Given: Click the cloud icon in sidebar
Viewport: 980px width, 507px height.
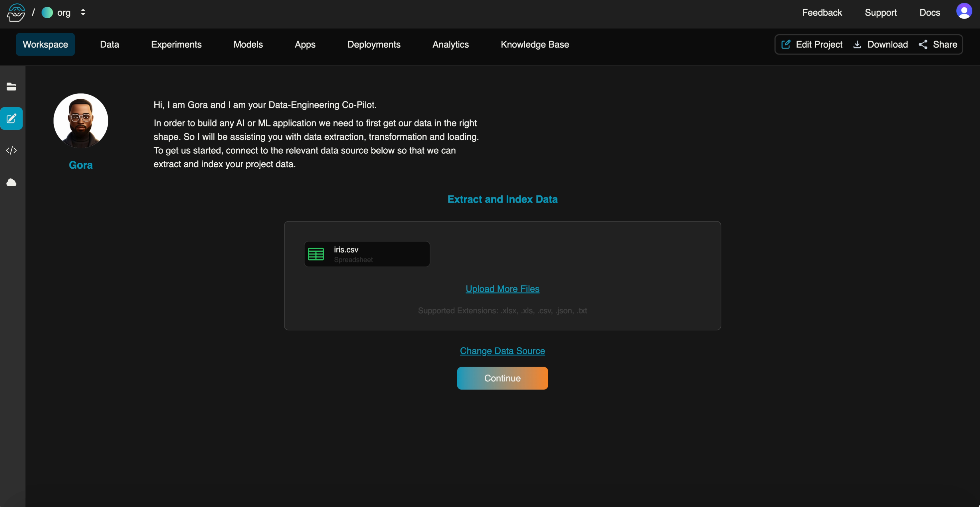Looking at the screenshot, I should pos(11,183).
